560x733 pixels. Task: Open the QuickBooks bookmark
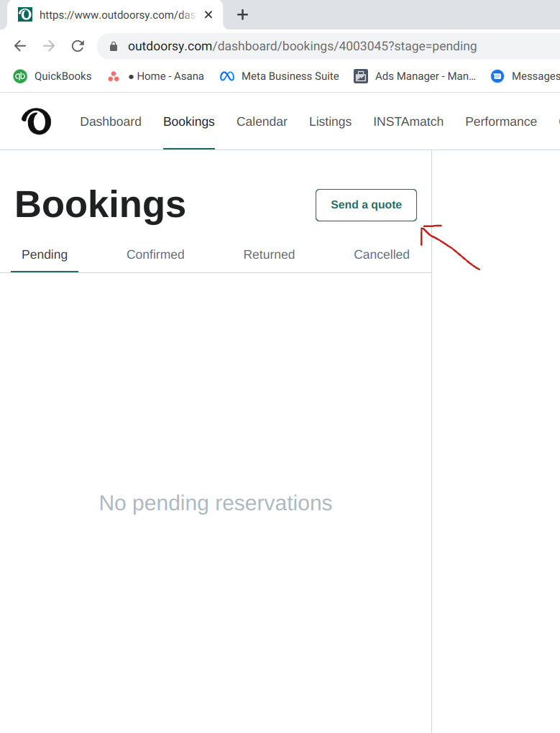pos(52,76)
